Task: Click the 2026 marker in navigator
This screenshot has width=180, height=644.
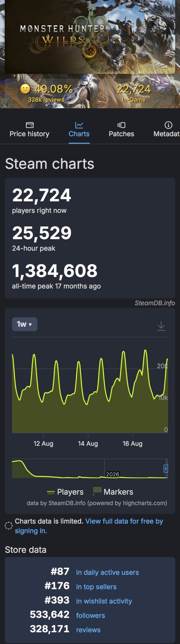Action: pos(112,474)
